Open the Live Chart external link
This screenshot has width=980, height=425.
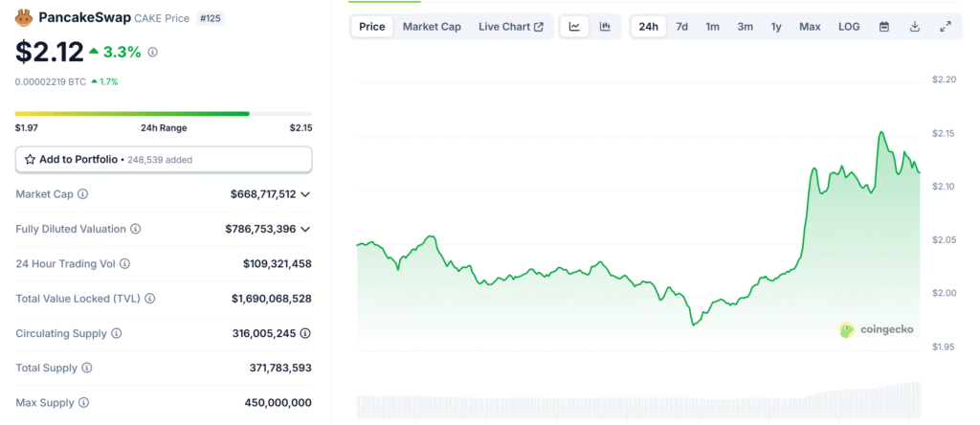pos(510,27)
